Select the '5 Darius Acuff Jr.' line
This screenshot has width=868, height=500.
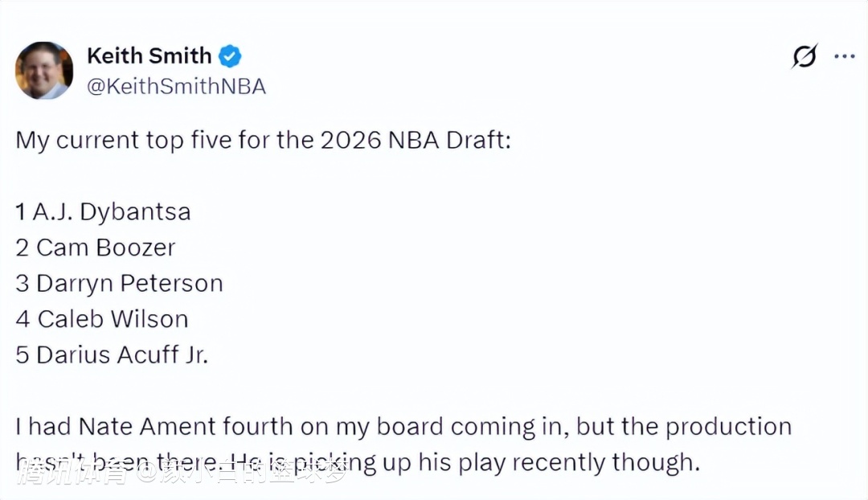tap(112, 355)
